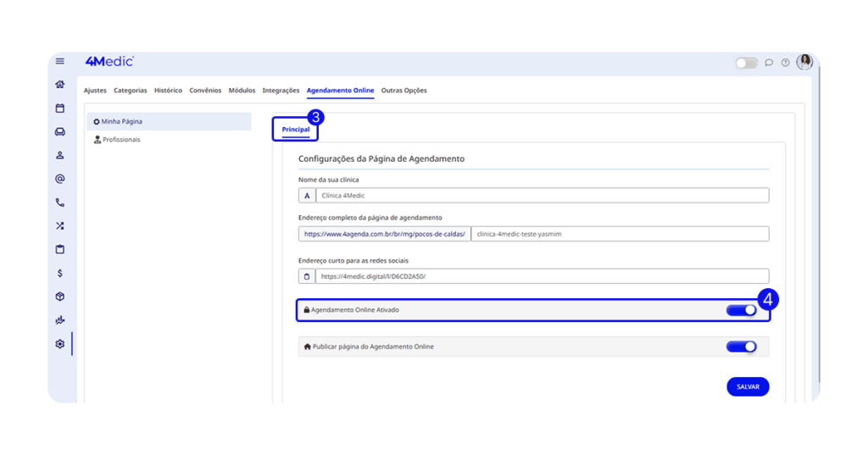Image resolution: width=868 pixels, height=455 pixels.
Task: Open the dollar sign finance icon
Action: click(60, 274)
